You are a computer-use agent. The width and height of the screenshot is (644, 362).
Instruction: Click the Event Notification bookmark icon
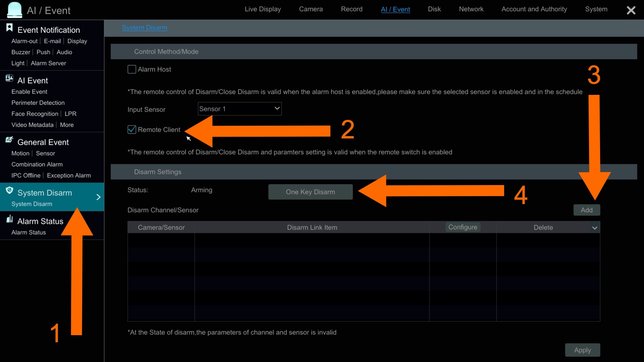9,27
